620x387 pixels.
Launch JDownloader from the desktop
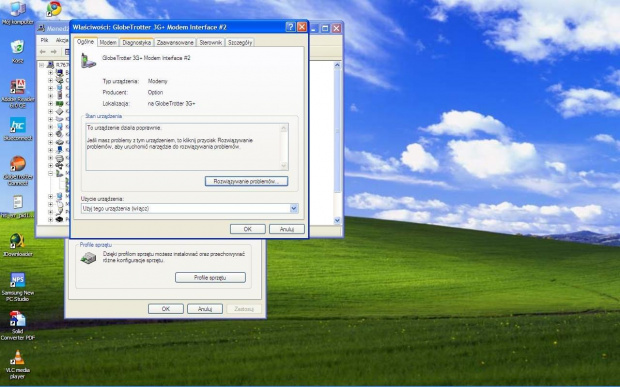point(17,245)
